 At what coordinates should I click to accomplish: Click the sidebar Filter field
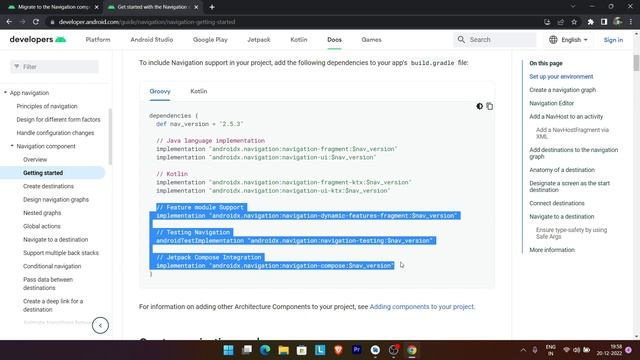[54, 67]
